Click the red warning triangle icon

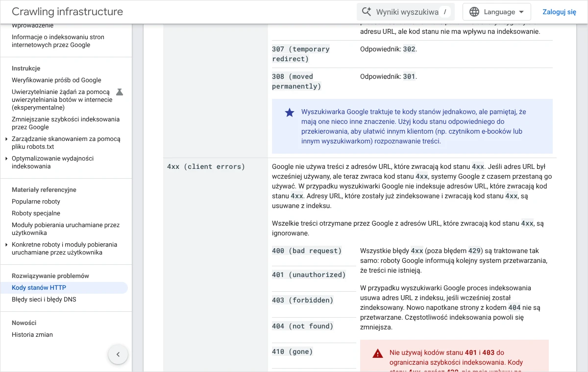point(377,353)
